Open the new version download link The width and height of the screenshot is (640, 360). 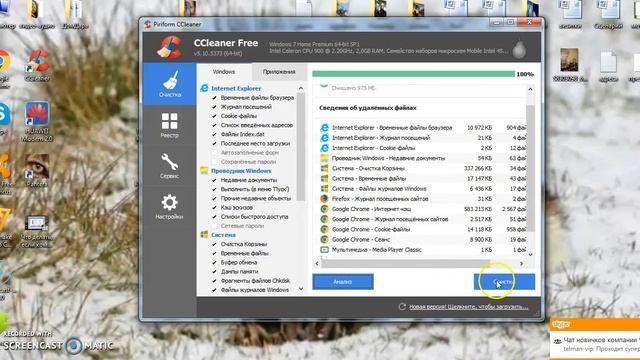469,307
